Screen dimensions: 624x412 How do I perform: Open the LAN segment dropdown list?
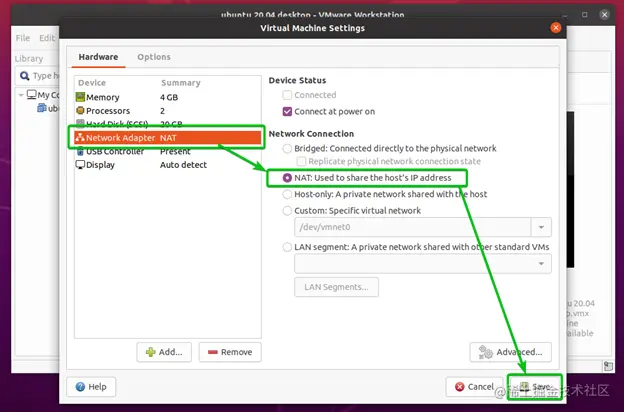tap(541, 264)
